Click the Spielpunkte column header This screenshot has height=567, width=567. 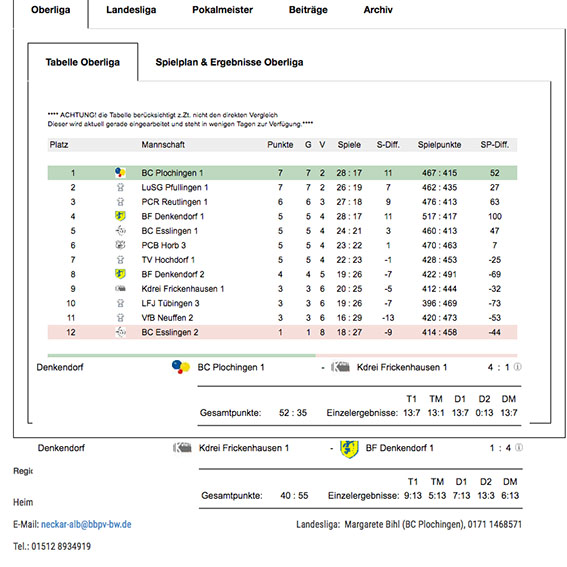tap(439, 145)
